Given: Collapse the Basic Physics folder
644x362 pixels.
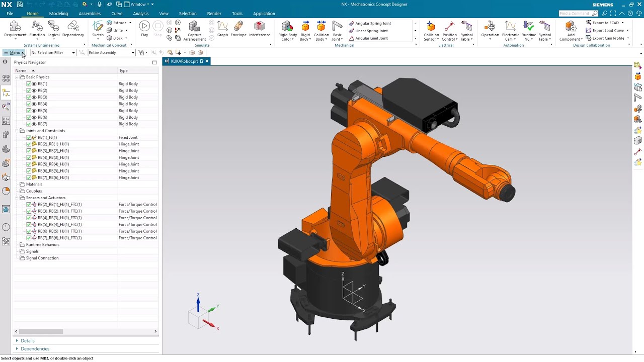Looking at the screenshot, I should tap(17, 77).
